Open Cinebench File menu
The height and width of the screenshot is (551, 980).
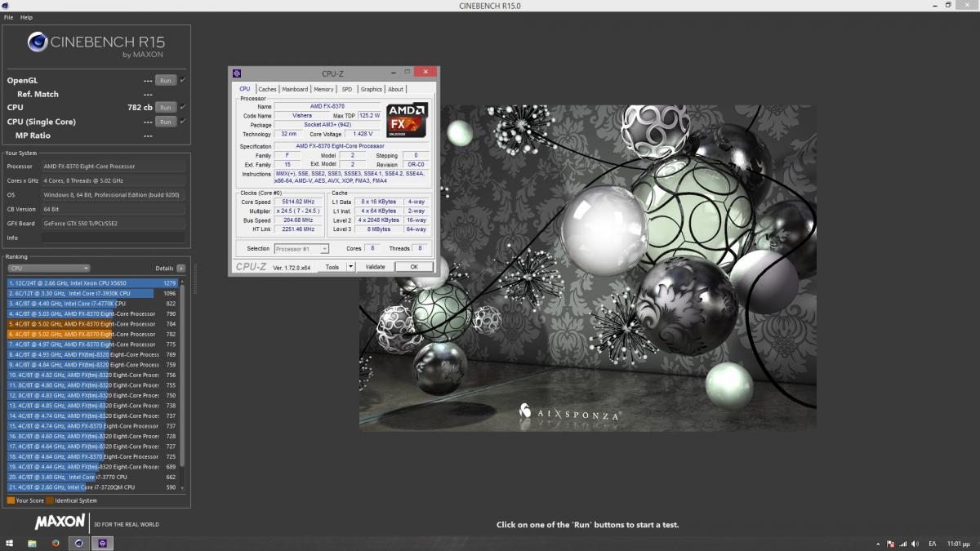coord(9,17)
